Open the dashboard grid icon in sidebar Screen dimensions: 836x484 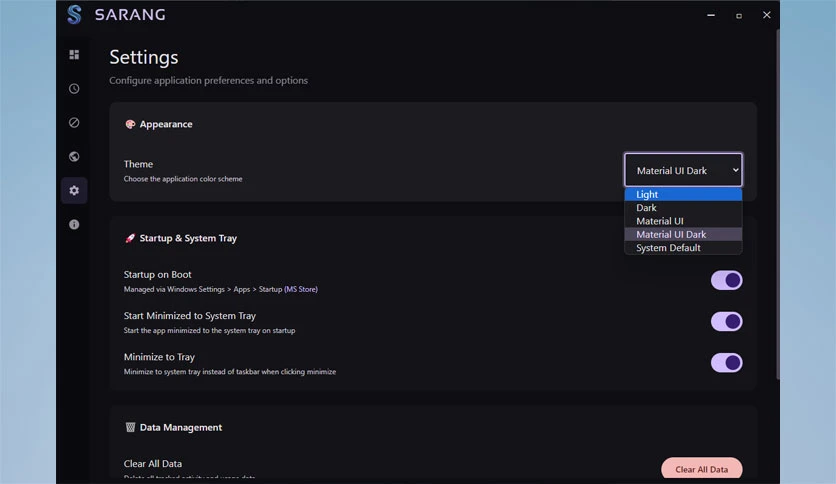[74, 54]
